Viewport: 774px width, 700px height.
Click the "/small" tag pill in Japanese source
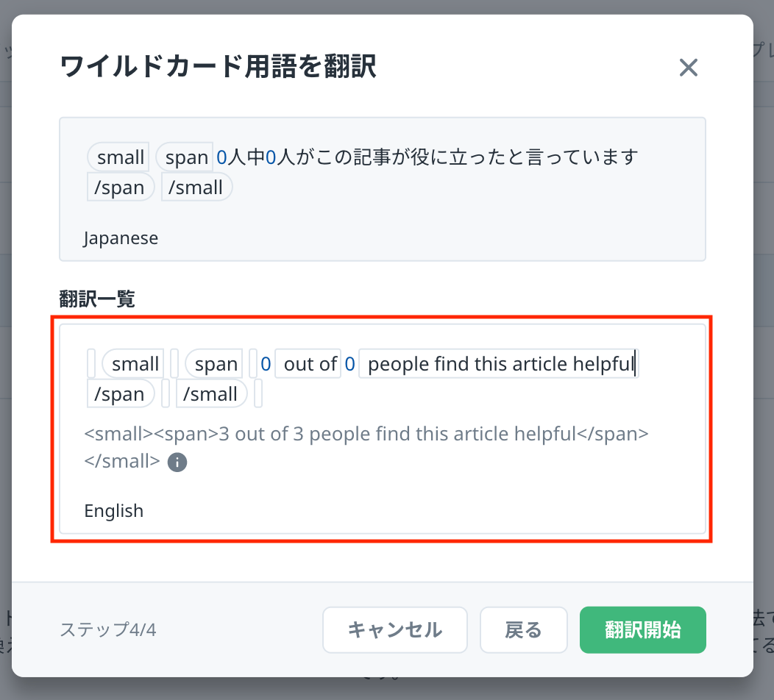click(x=196, y=187)
